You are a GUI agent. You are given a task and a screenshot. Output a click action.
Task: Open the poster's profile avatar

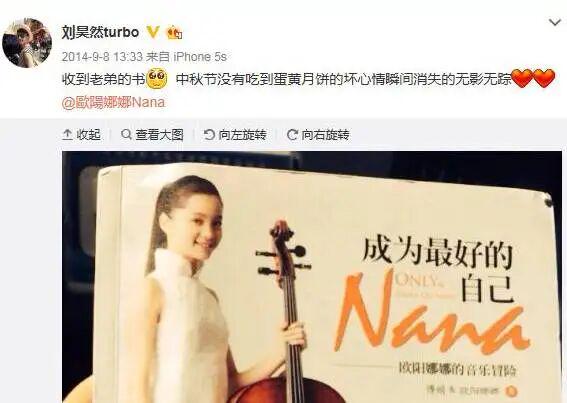point(27,43)
